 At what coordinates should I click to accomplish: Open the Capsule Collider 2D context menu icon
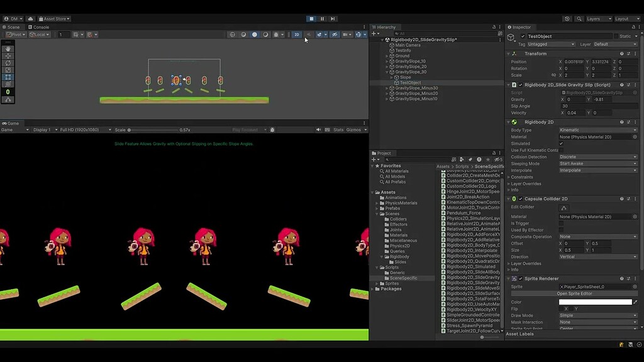point(635,199)
